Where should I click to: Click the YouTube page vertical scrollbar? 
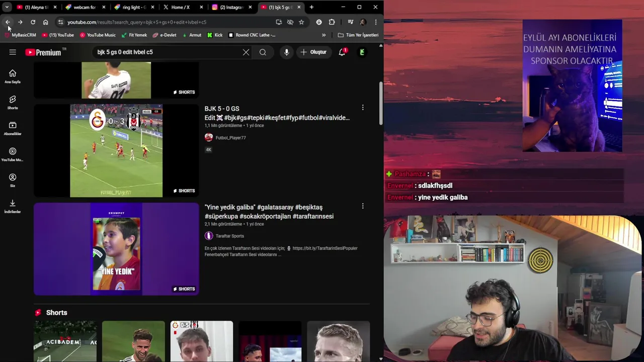click(381, 103)
